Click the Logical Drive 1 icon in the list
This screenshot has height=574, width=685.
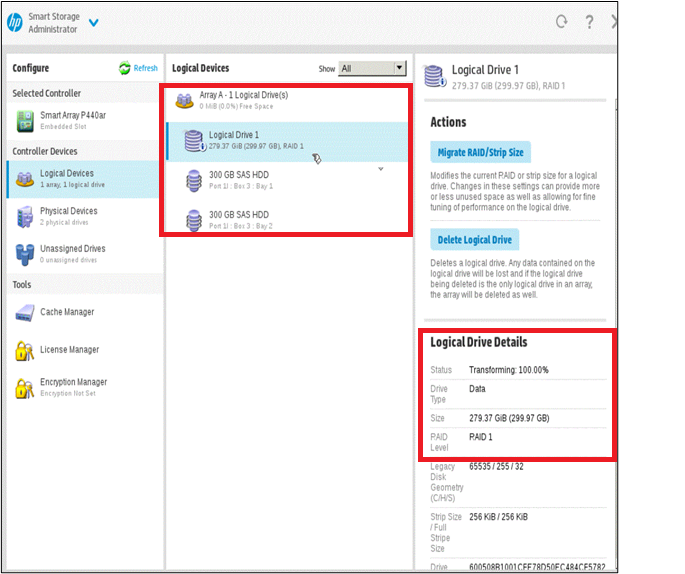(x=194, y=141)
